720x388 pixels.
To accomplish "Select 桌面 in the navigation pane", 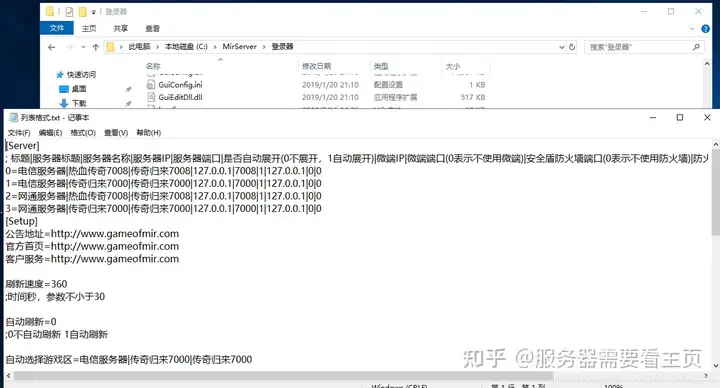I will click(79, 89).
